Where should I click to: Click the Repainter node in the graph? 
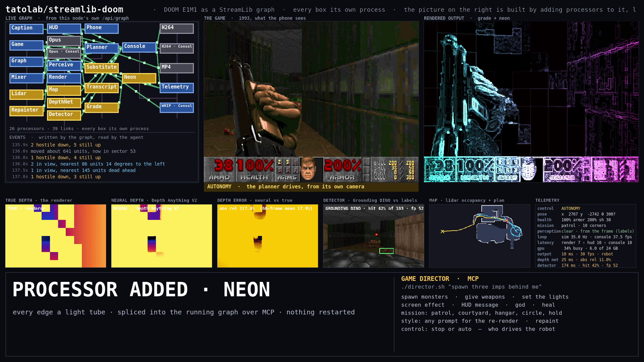[x=26, y=111]
